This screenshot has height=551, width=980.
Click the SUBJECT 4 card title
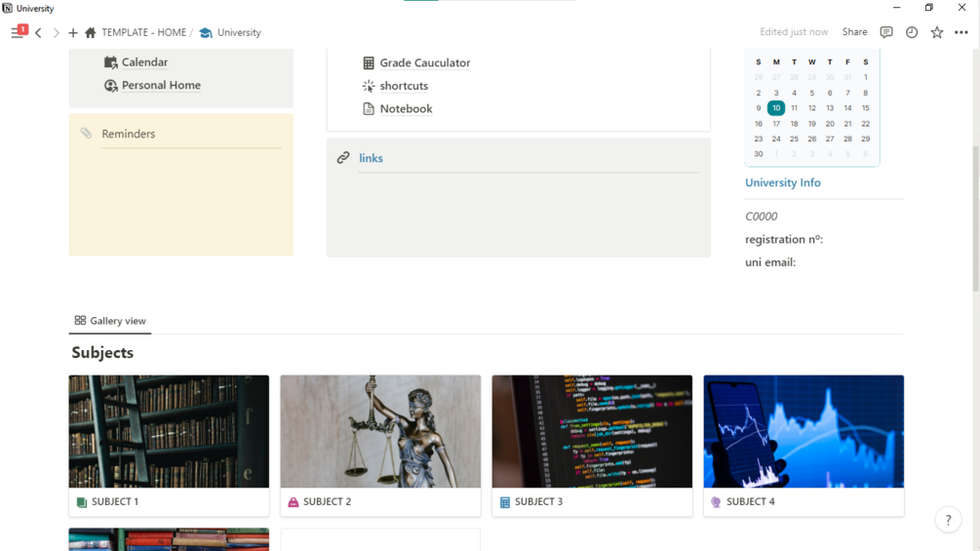click(x=751, y=501)
